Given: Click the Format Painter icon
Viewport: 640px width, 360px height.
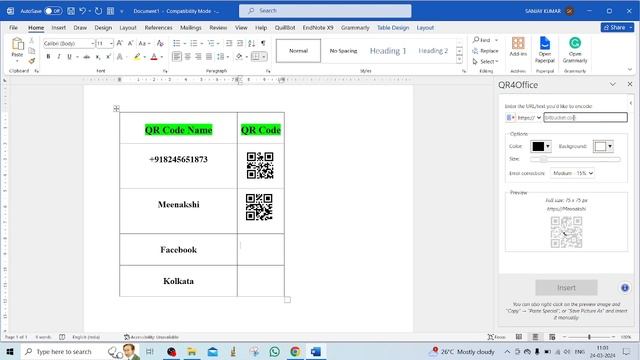Looking at the screenshot, I should [31, 61].
